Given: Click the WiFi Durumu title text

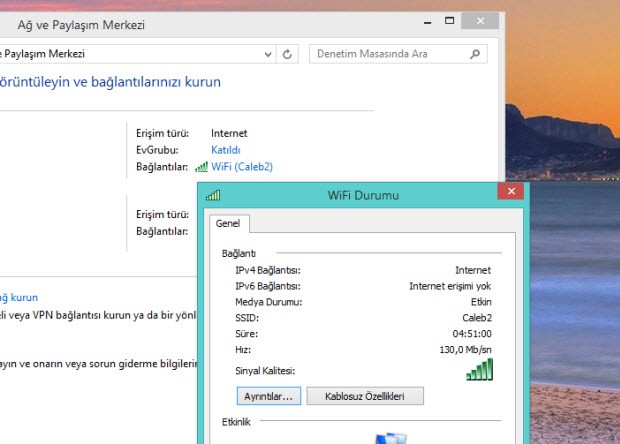Looking at the screenshot, I should [x=363, y=195].
